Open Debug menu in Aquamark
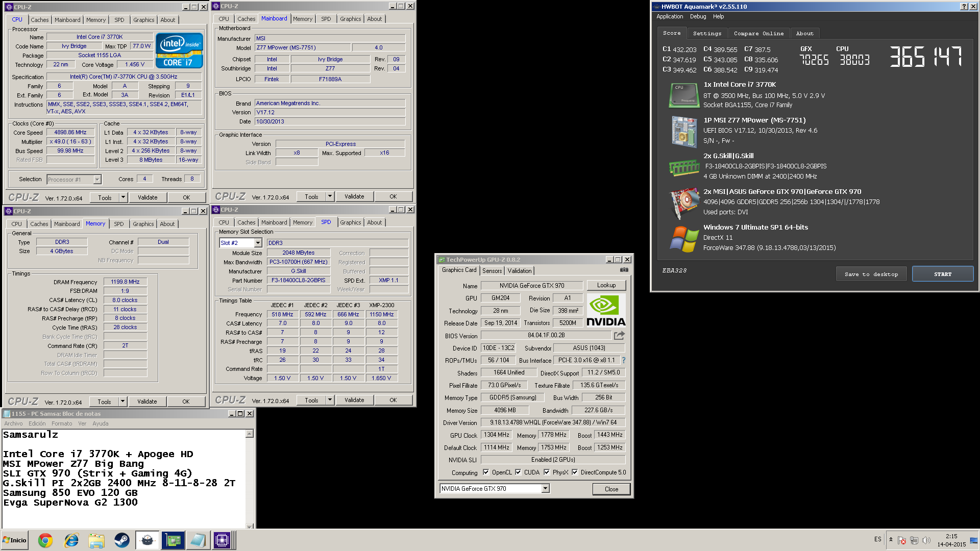 [698, 16]
